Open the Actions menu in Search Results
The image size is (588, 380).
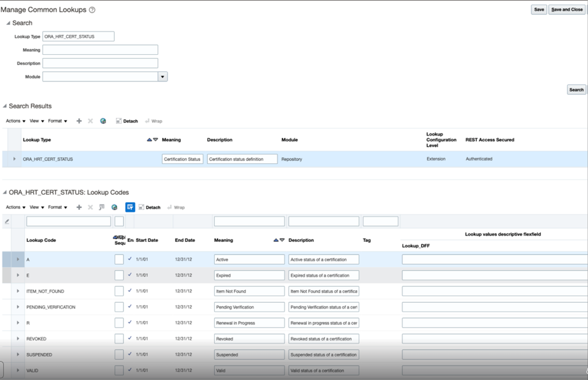pos(13,121)
